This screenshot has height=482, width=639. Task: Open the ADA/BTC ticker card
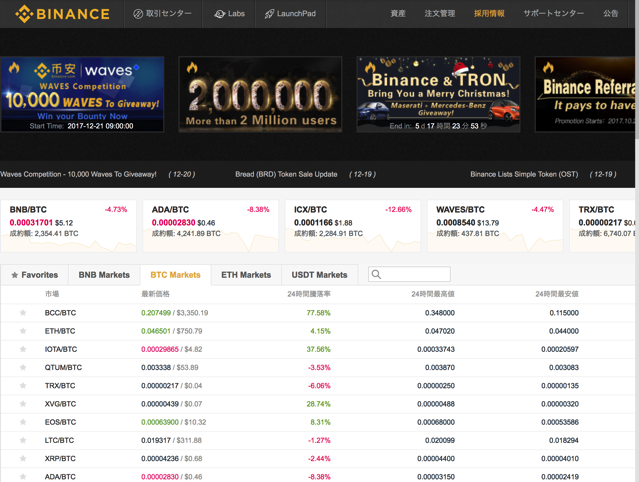click(x=211, y=226)
